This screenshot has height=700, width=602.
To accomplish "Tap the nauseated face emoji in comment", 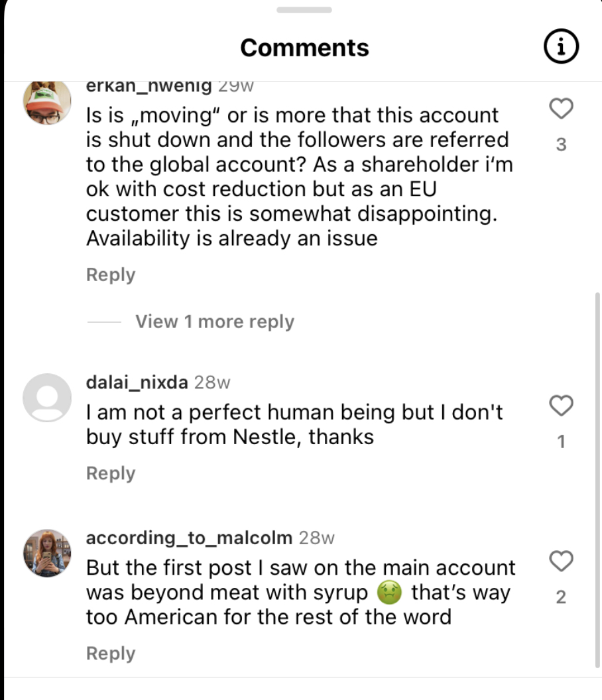I will (389, 593).
